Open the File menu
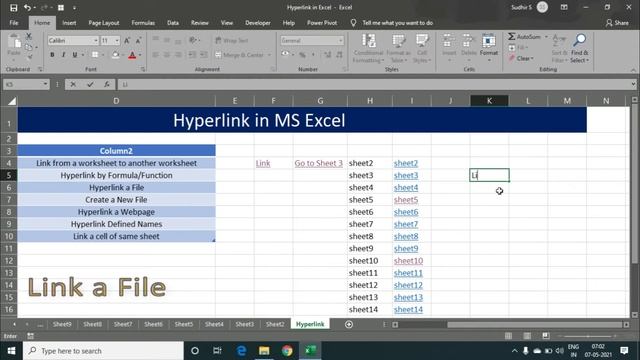 (14, 23)
